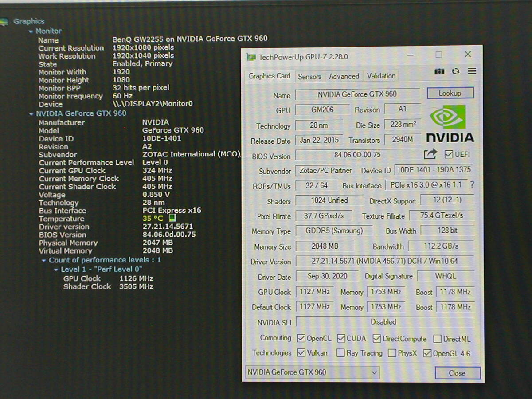This screenshot has width=532, height=399.
Task: Click the NVIDIA logo in GPU-Z
Action: pos(450,123)
